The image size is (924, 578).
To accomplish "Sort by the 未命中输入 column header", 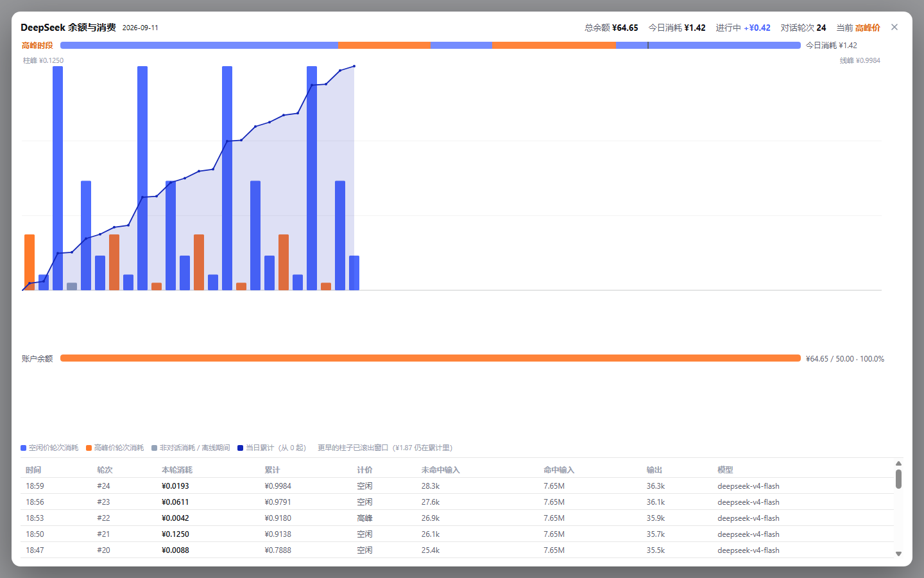I will (x=441, y=470).
